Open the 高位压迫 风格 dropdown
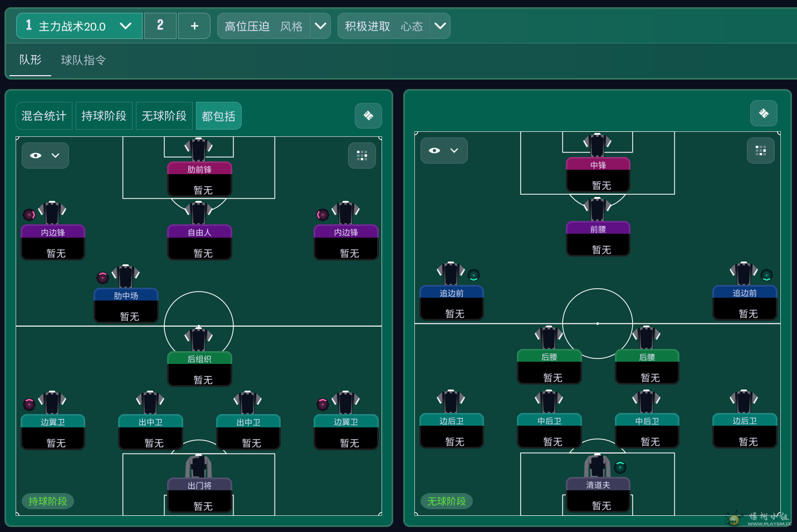The image size is (797, 532). (x=320, y=26)
